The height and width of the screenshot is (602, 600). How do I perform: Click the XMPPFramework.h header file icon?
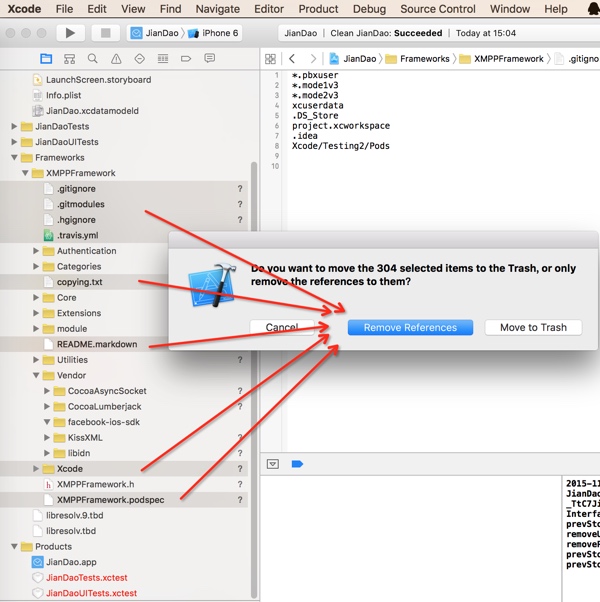tap(48, 485)
